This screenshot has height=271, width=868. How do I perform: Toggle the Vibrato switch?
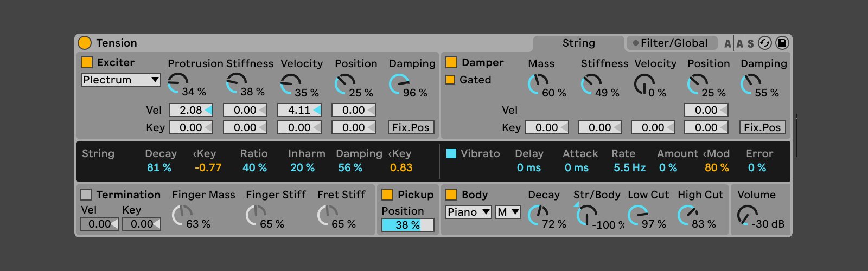pyautogui.click(x=451, y=153)
